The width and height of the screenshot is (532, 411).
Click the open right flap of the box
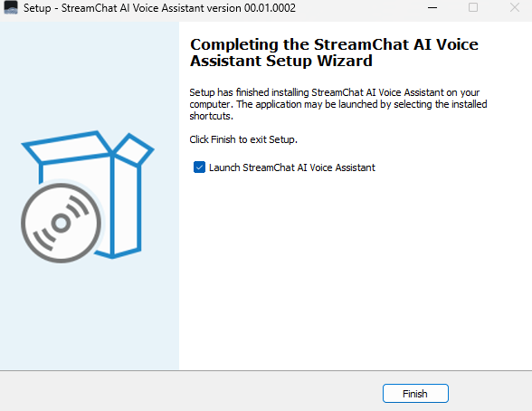click(133, 149)
